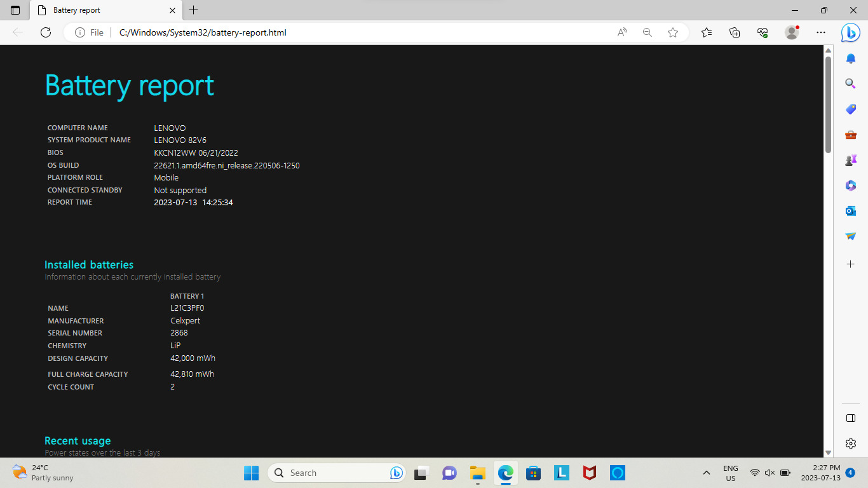
Task: Open the tab actions menu icon
Action: click(15, 10)
